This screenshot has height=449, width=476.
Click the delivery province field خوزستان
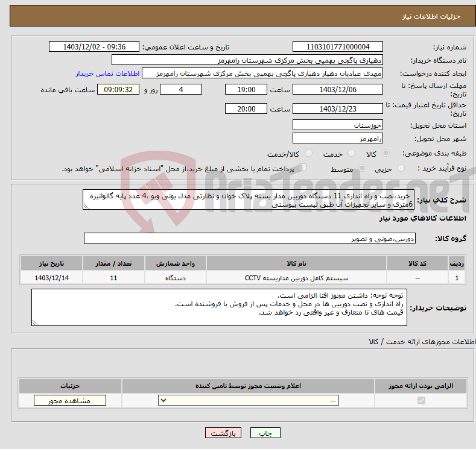click(338, 125)
